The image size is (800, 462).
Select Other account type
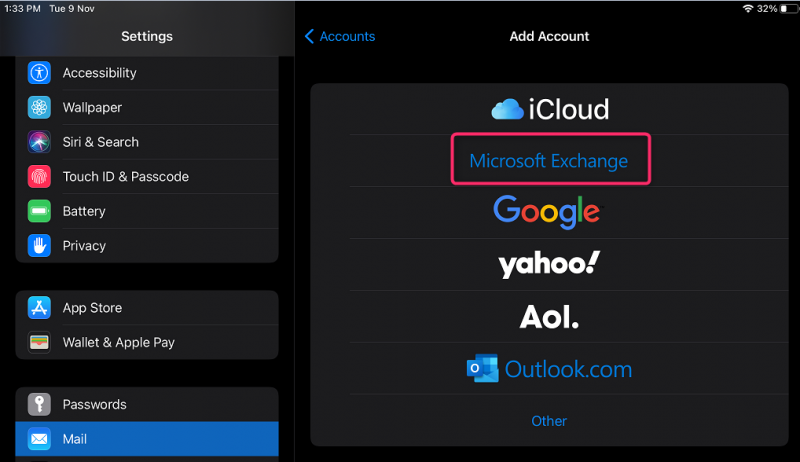[x=550, y=421]
